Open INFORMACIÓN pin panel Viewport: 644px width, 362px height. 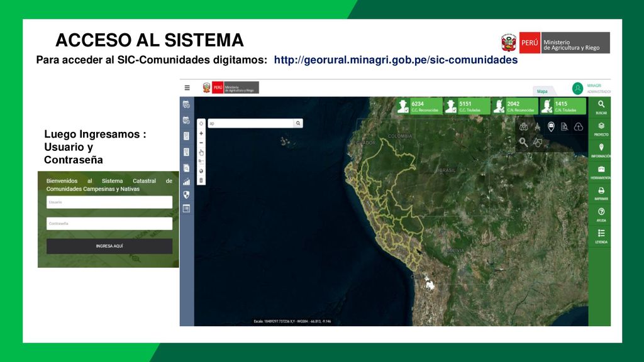click(x=601, y=151)
